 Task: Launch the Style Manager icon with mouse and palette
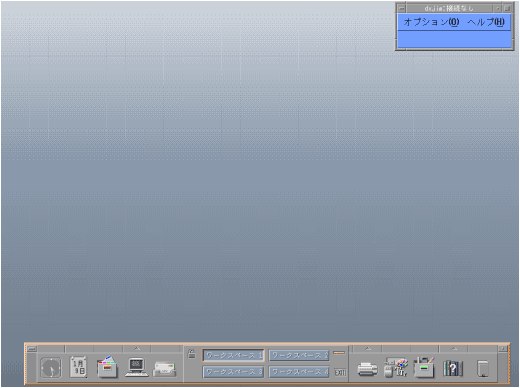click(x=396, y=367)
